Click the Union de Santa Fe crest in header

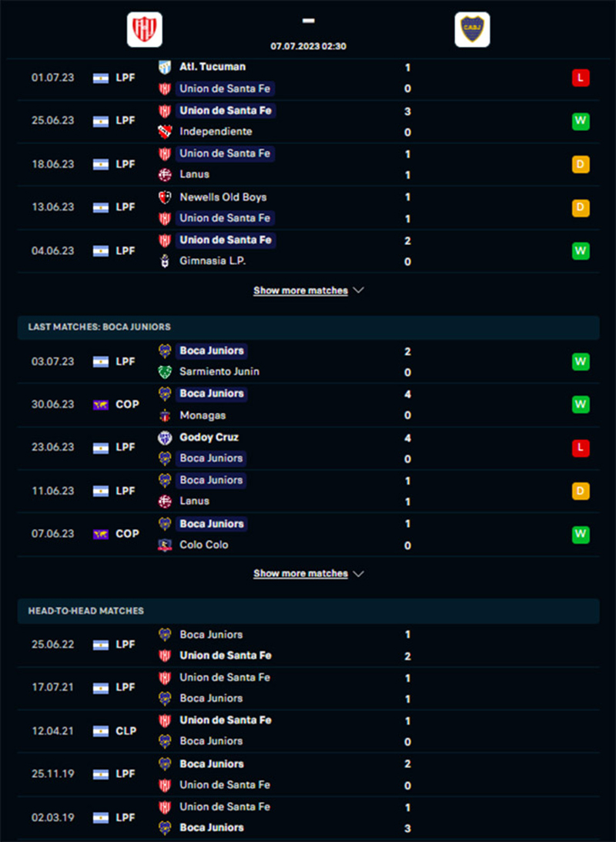coord(144,29)
